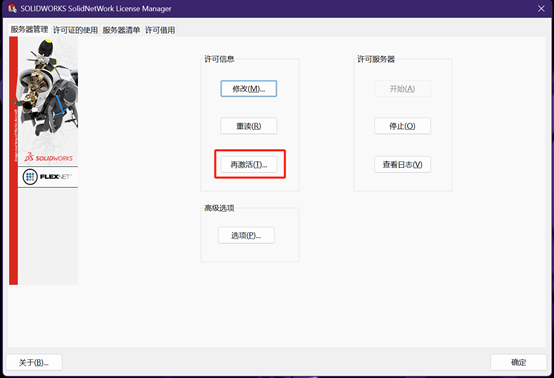Click the 重读(R) button
Screen dimensions: 554x378
248,126
